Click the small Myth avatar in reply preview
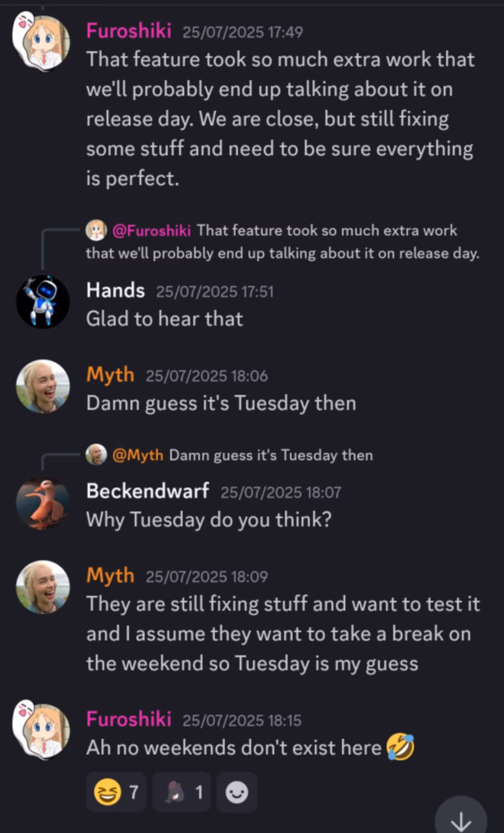The height and width of the screenshot is (833, 504). (x=96, y=455)
